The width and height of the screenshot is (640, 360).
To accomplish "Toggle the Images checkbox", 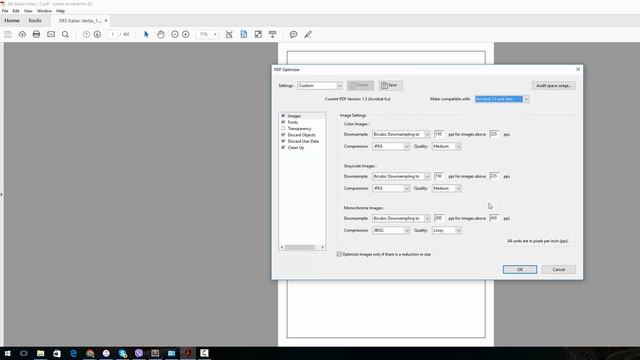I will [283, 116].
